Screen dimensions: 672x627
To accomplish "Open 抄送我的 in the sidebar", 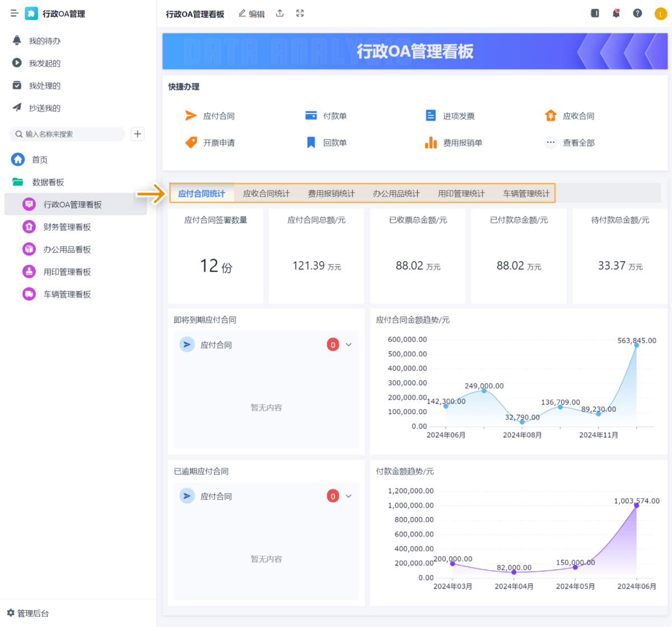I will coord(36,108).
